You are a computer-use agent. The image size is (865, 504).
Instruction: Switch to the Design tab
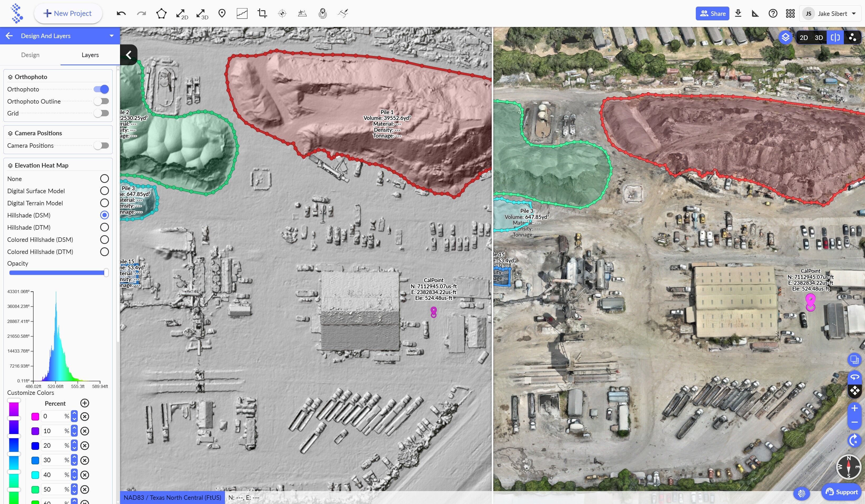tap(30, 55)
